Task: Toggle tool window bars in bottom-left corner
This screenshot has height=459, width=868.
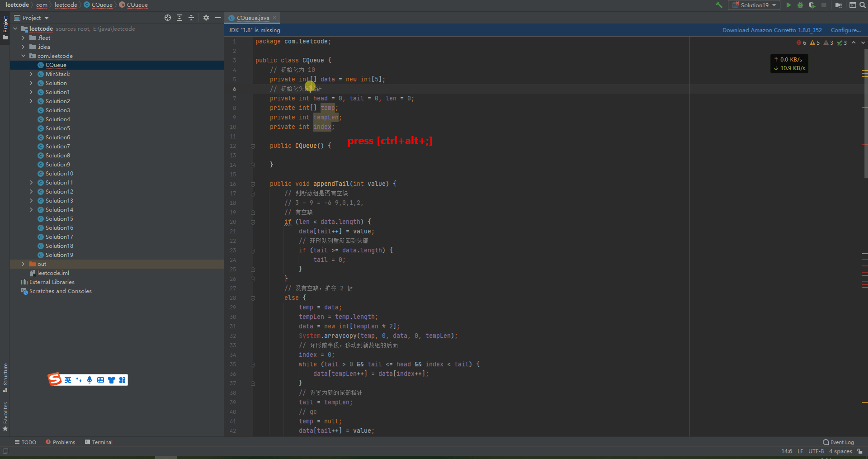Action: [x=5, y=451]
